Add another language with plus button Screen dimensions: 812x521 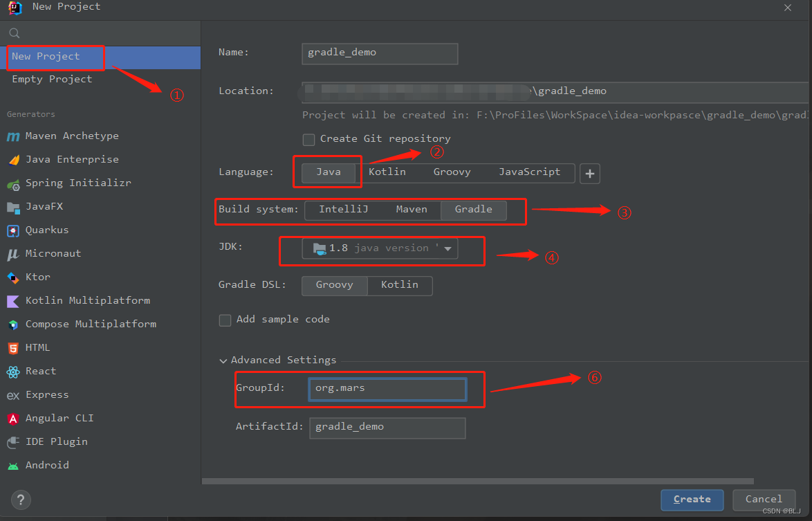590,174
